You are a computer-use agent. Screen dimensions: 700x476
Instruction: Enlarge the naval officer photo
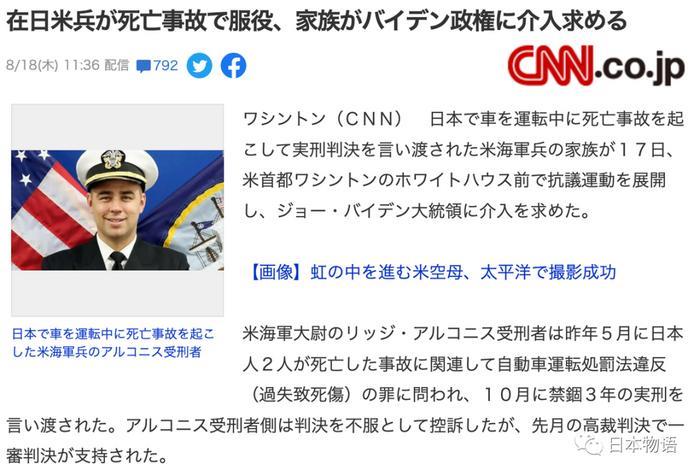point(117,210)
